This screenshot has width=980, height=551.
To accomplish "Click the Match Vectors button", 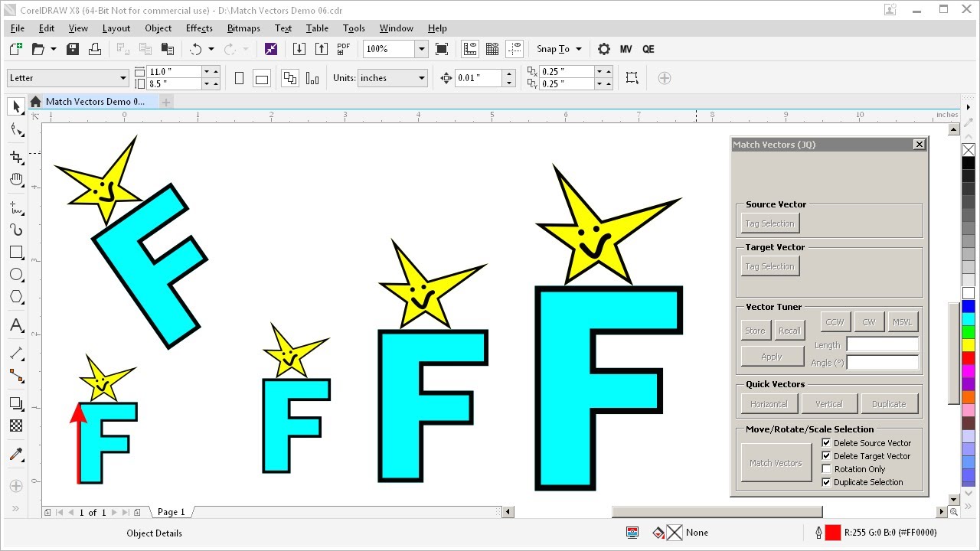I will (776, 463).
